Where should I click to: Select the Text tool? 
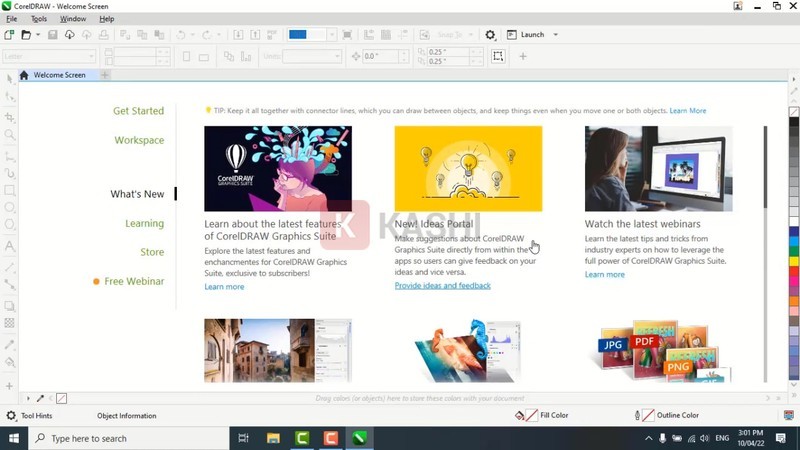point(9,246)
